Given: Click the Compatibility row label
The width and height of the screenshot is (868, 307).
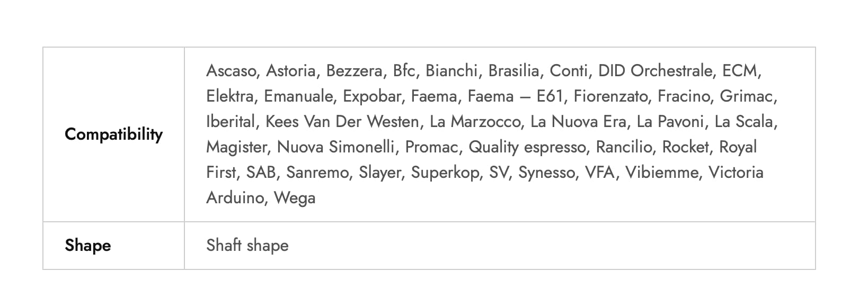Looking at the screenshot, I should coord(113,134).
